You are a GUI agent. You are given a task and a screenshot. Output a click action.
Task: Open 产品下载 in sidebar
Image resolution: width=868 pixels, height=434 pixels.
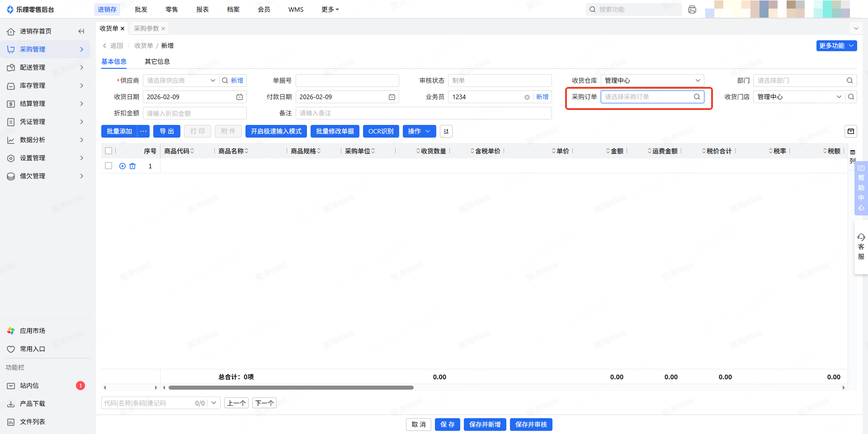(x=33, y=404)
